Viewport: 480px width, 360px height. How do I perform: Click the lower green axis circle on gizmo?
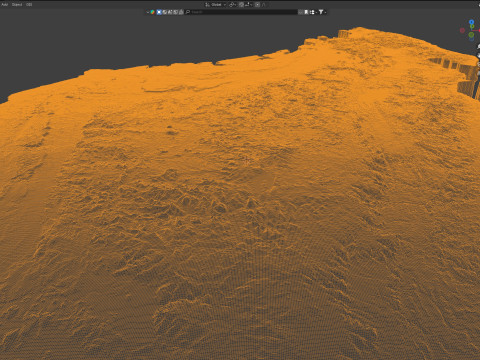[471, 34]
